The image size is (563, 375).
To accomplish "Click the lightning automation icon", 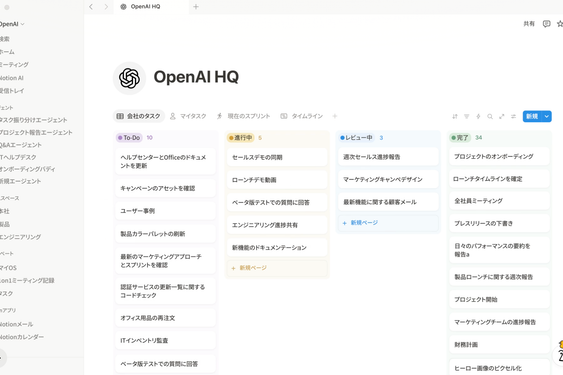I will pos(478,116).
